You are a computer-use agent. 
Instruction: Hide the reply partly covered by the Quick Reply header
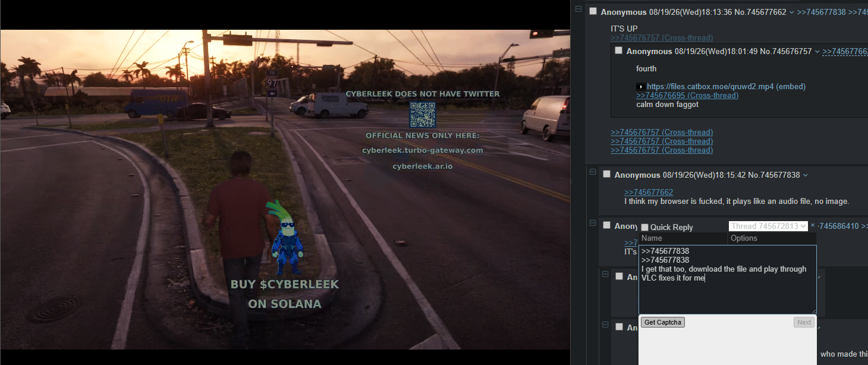click(x=592, y=223)
